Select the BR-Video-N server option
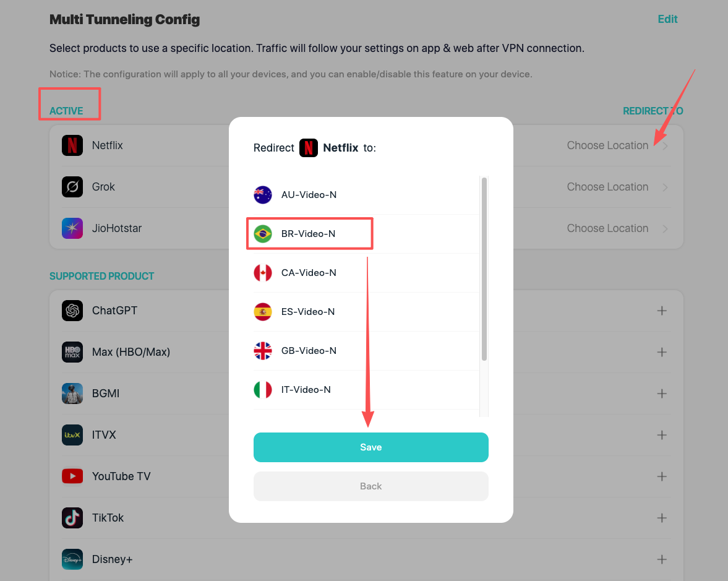 (x=309, y=233)
